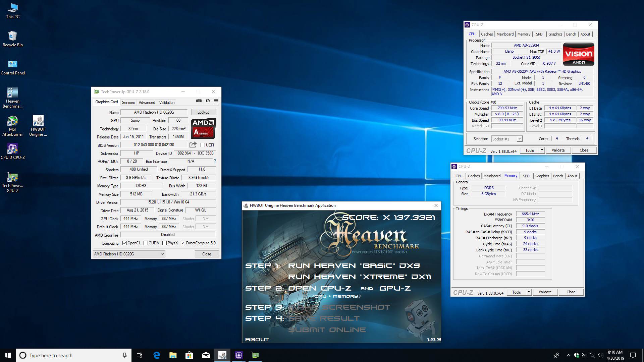644x362 pixels.
Task: Click the taskbar search box
Action: [x=73, y=355]
